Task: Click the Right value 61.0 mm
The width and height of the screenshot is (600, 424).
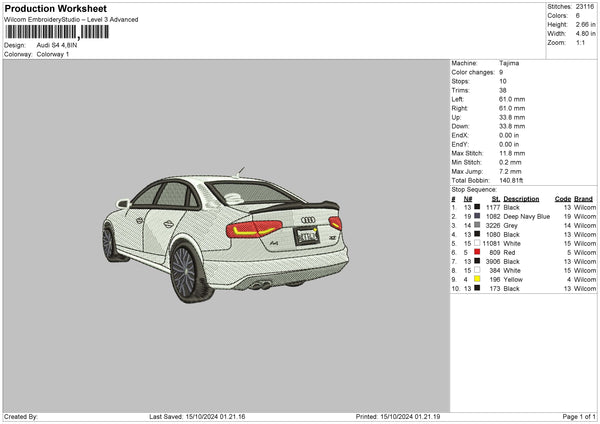Action: tap(512, 108)
